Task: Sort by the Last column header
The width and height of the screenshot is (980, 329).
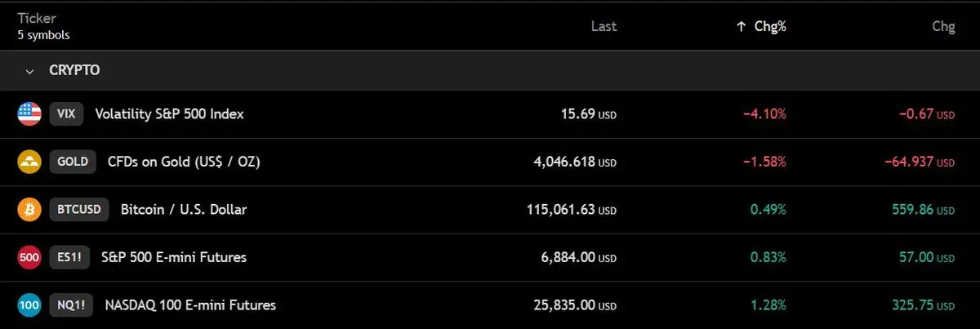Action: (604, 26)
